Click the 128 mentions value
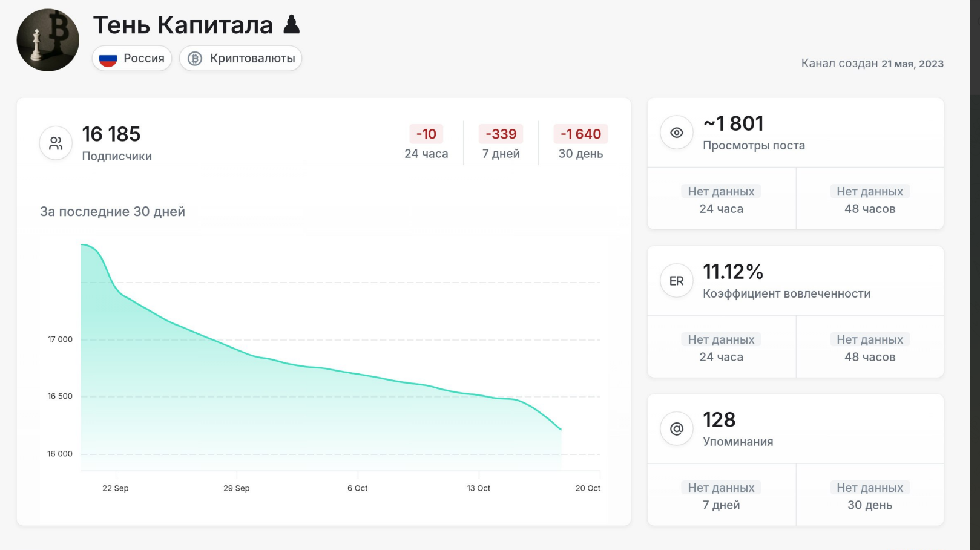Image resolution: width=980 pixels, height=550 pixels. click(719, 420)
